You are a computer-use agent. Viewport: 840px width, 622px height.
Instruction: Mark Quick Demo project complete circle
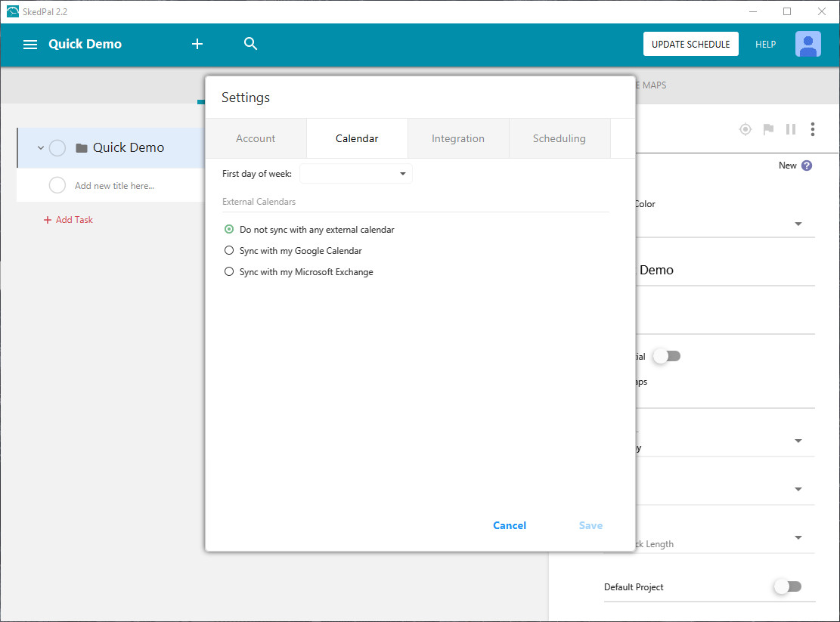[57, 147]
